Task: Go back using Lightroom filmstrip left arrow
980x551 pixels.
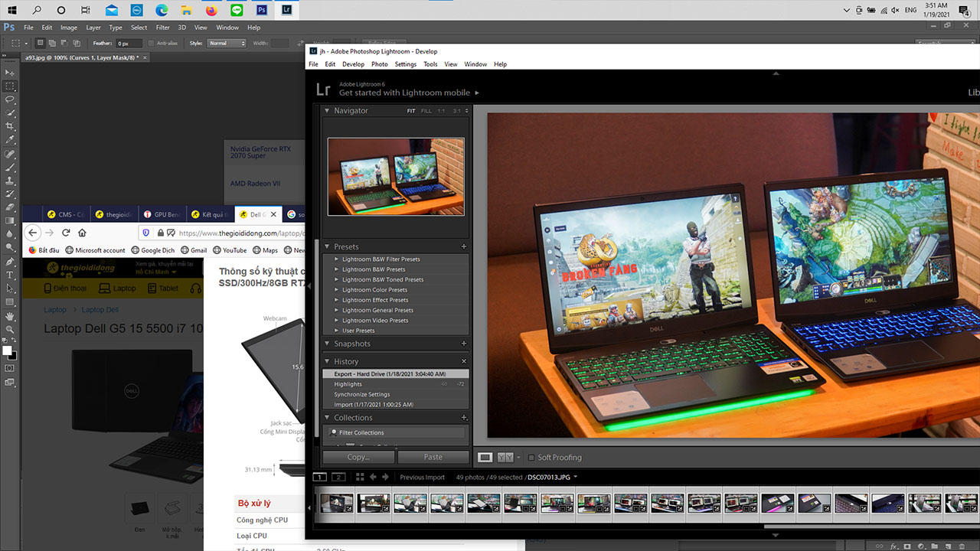Action: pyautogui.click(x=373, y=477)
